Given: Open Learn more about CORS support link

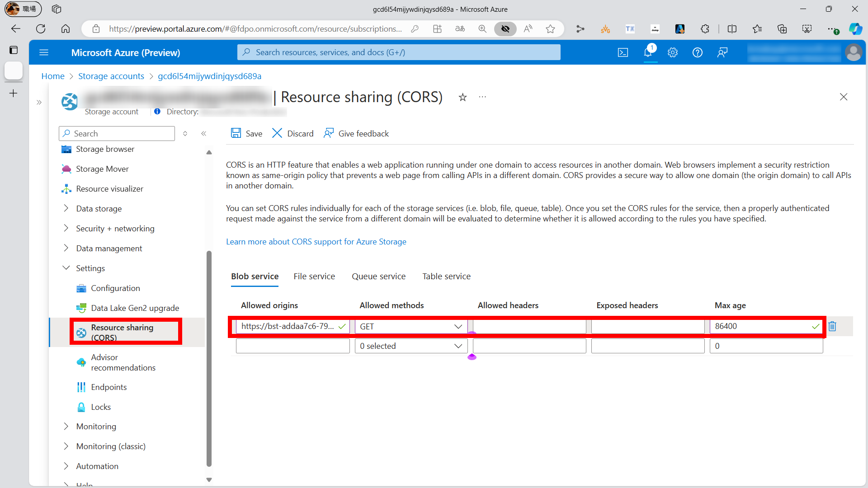Looking at the screenshot, I should 316,242.
